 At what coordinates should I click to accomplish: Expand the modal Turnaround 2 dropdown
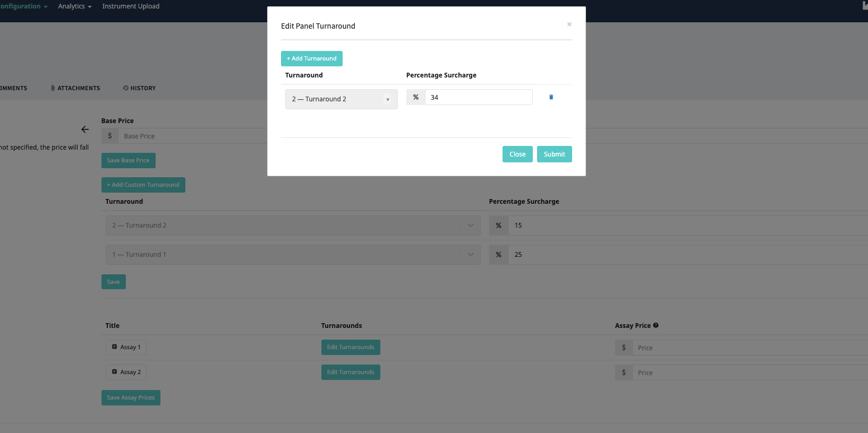coord(341,99)
